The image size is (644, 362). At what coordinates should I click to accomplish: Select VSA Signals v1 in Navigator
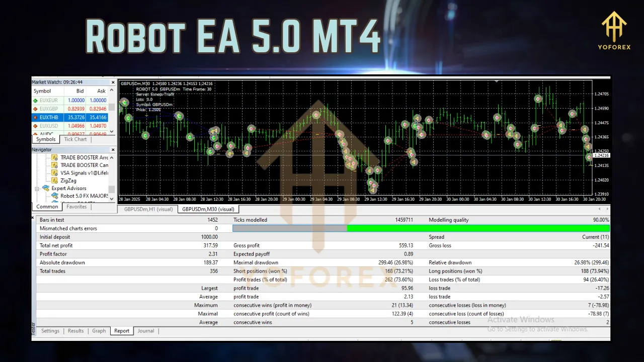[x=85, y=173]
